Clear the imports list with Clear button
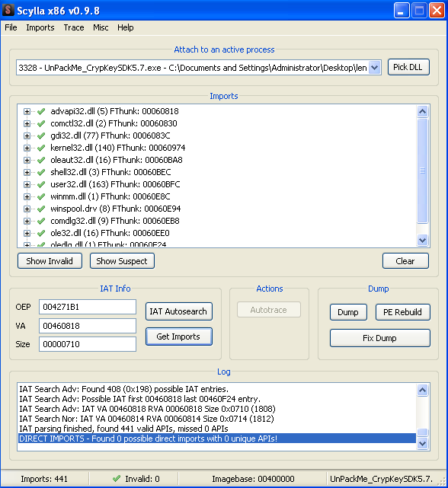This screenshot has width=448, height=488. click(405, 261)
